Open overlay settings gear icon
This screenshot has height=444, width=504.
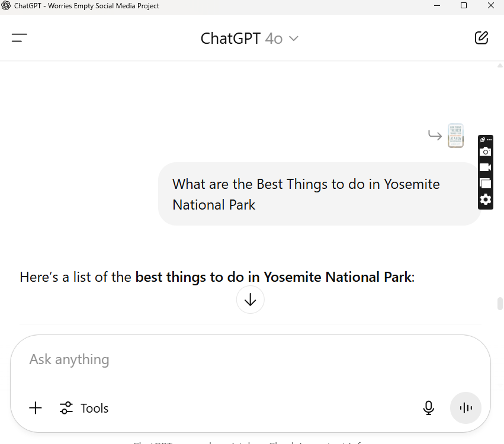click(486, 200)
